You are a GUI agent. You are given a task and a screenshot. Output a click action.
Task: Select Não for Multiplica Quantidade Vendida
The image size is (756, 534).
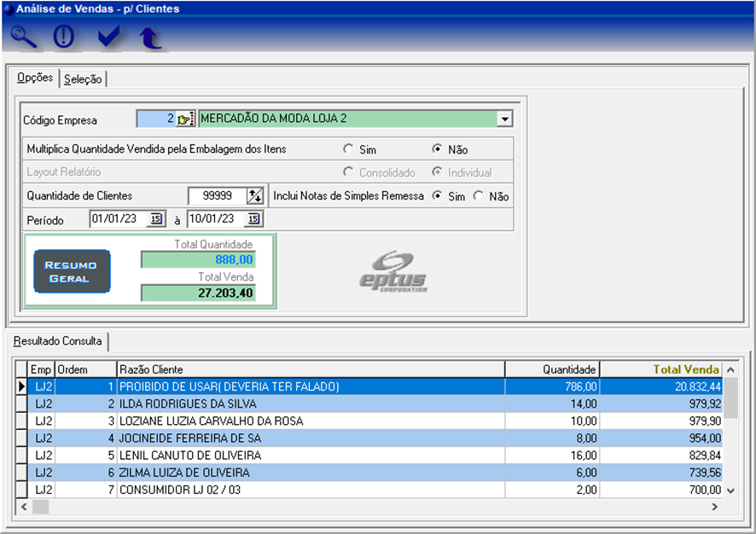click(x=437, y=149)
